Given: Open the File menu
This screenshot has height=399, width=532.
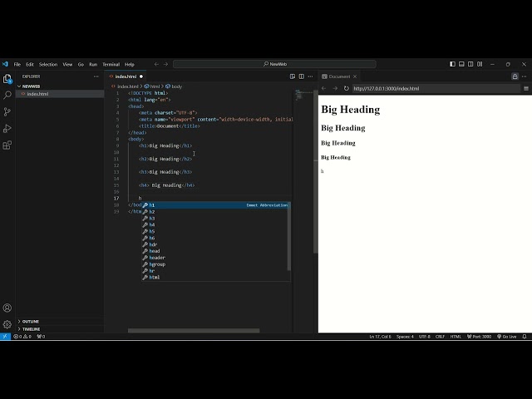Looking at the screenshot, I should tap(17, 64).
